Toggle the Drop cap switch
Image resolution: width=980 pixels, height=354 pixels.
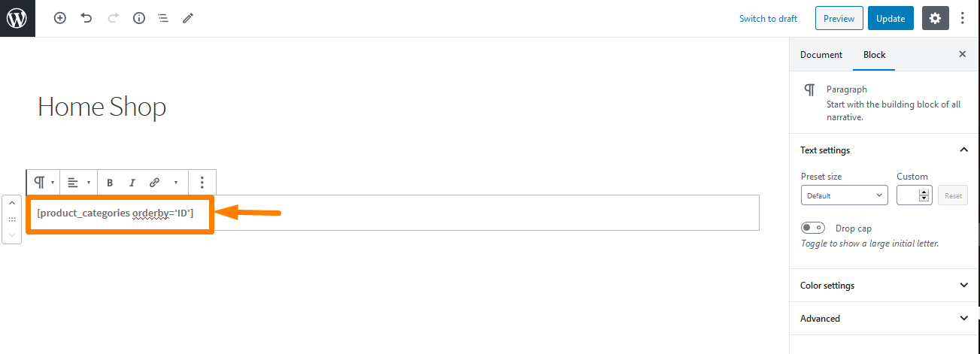pyautogui.click(x=813, y=228)
